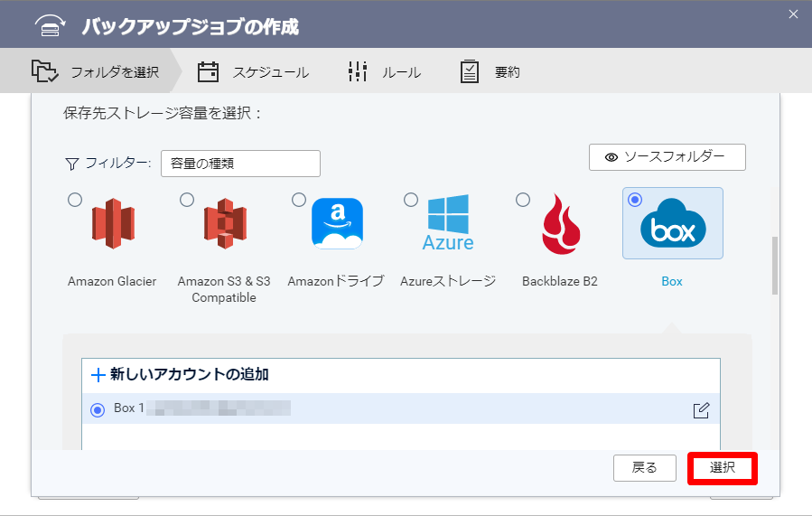This screenshot has height=516, width=812.
Task: Click the Box cloud logo
Action: tap(673, 223)
